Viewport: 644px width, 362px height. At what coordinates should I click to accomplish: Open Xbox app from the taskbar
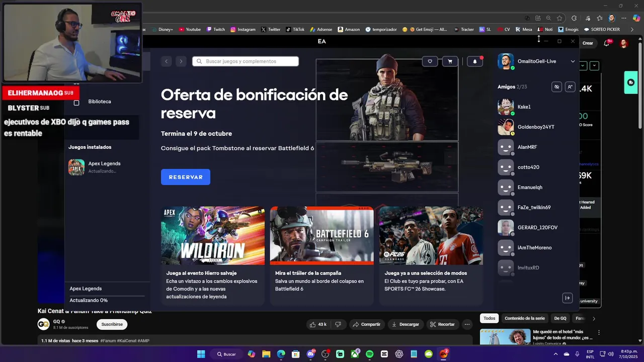355,354
